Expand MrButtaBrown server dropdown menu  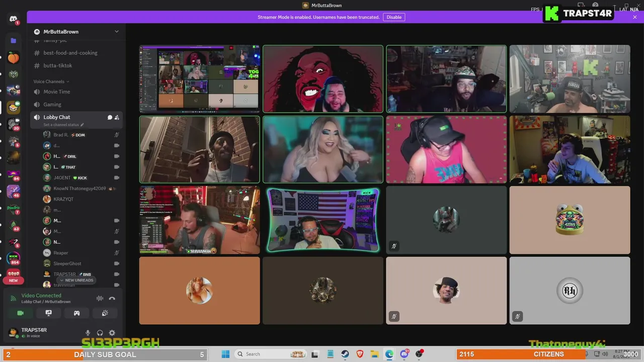coord(117,31)
